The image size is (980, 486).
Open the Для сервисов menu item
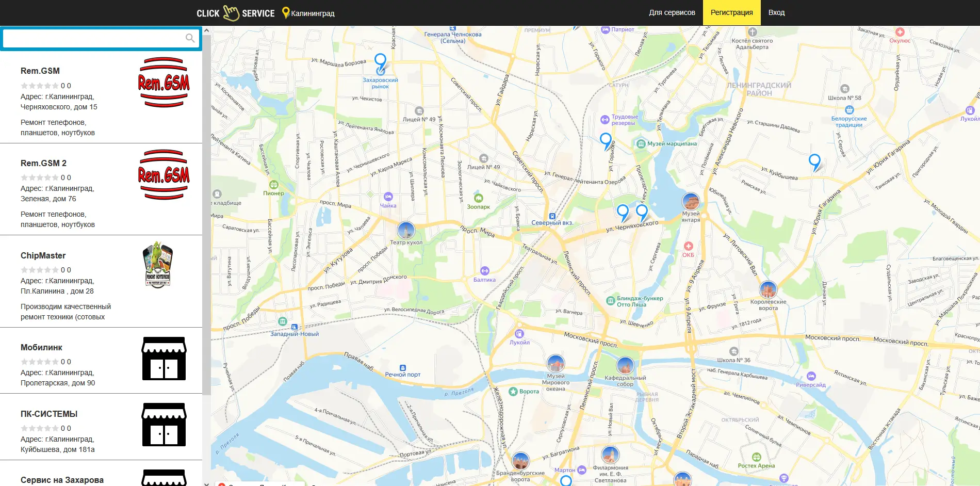pyautogui.click(x=672, y=12)
